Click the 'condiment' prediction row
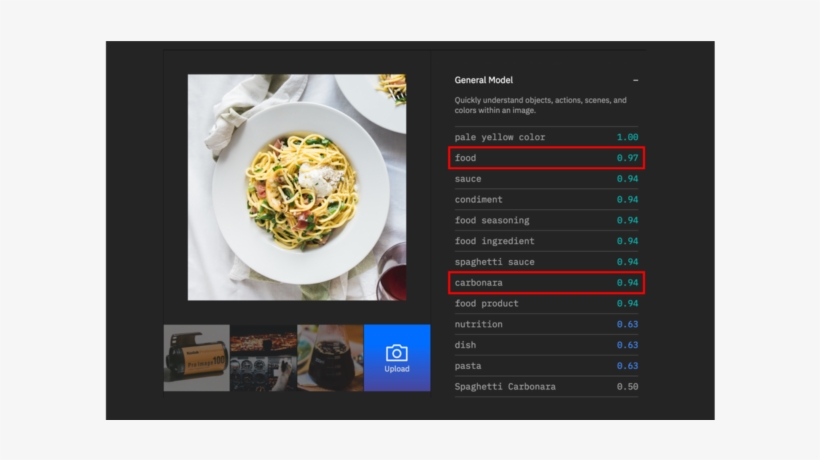Viewport: 820px width, 460px height. (x=546, y=200)
